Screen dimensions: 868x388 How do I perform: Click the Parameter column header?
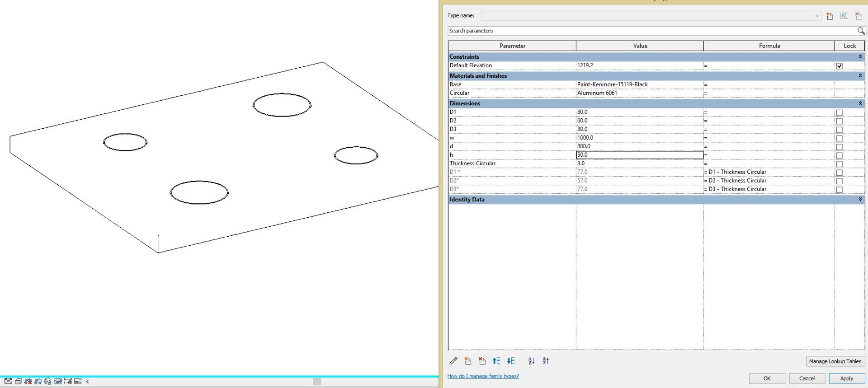point(512,46)
